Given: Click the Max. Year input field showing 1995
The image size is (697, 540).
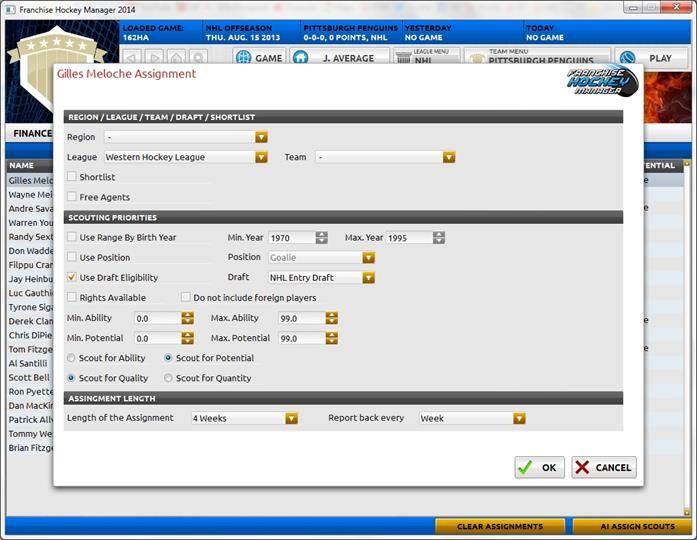Looking at the screenshot, I should [x=409, y=238].
